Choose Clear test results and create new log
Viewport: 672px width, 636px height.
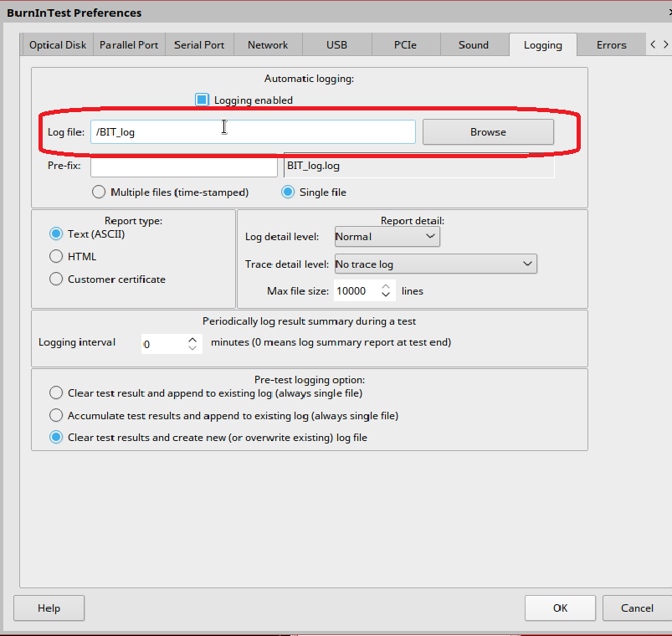(56, 438)
